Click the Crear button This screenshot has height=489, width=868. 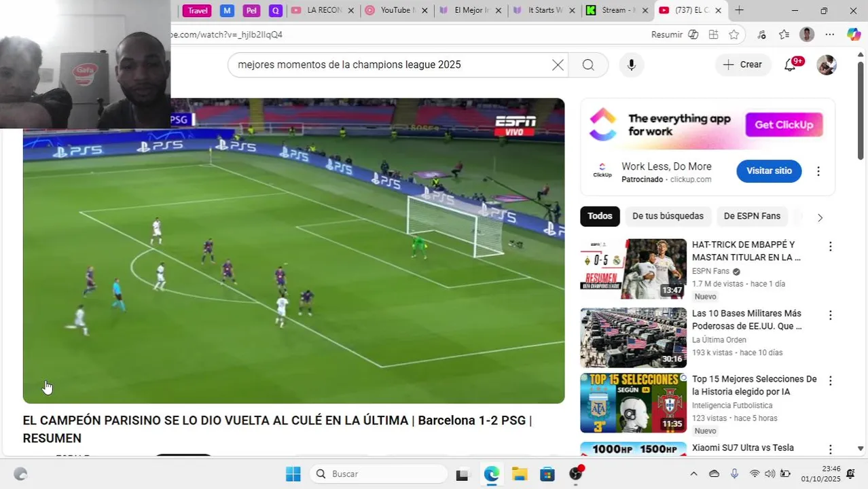pyautogui.click(x=743, y=65)
